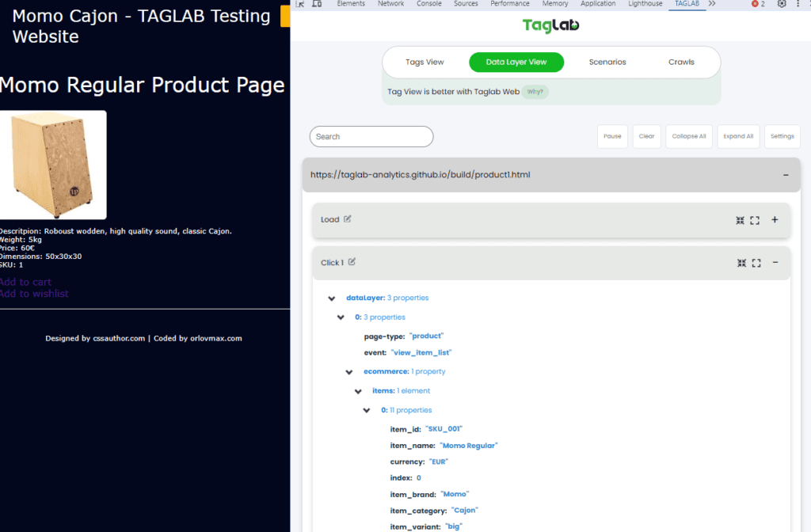This screenshot has width=811, height=532.
Task: Open the Application tab
Action: (x=598, y=4)
